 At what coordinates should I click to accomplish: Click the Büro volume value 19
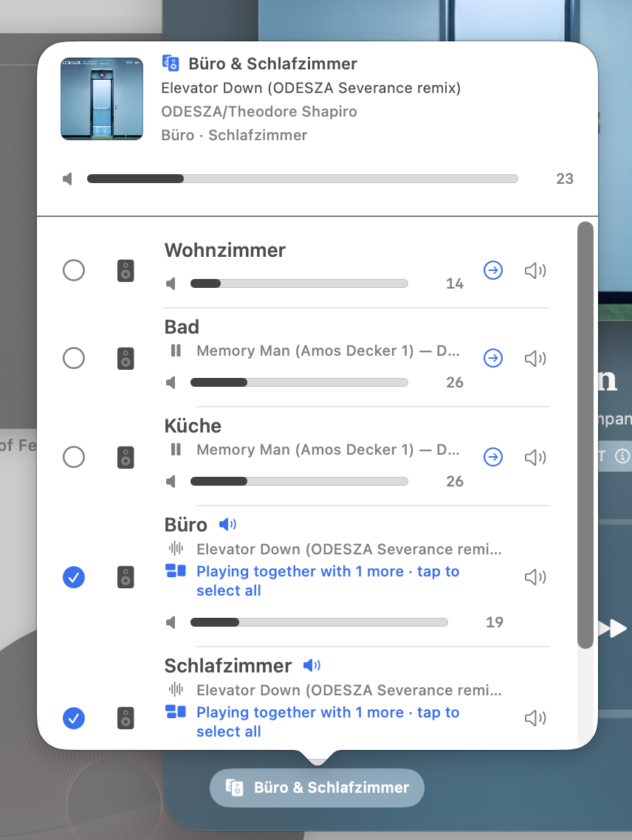tap(494, 622)
